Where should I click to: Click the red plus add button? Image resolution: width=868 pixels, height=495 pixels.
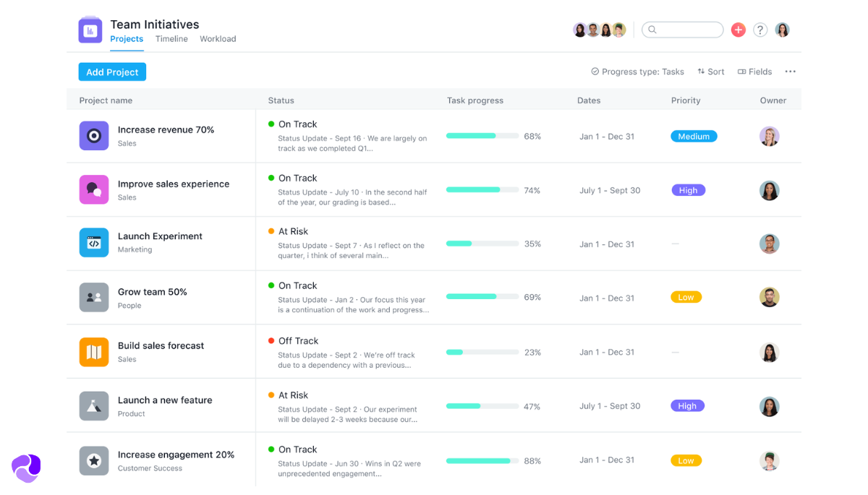point(738,30)
